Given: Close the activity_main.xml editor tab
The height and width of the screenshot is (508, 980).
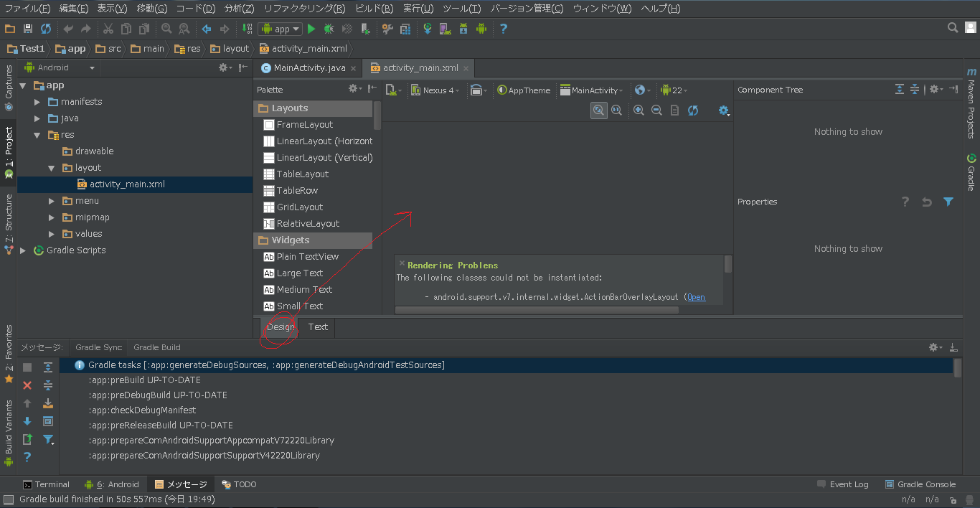Looking at the screenshot, I should (466, 69).
